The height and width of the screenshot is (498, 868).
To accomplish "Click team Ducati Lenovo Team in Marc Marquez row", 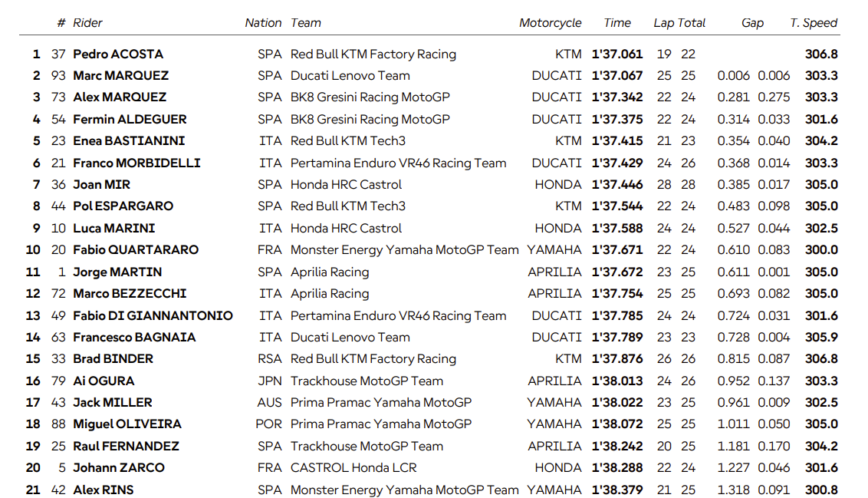I will pos(350,75).
